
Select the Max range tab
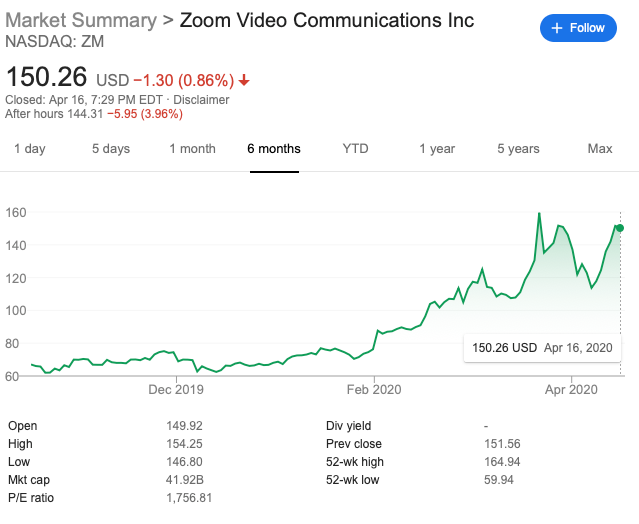pyautogui.click(x=600, y=149)
